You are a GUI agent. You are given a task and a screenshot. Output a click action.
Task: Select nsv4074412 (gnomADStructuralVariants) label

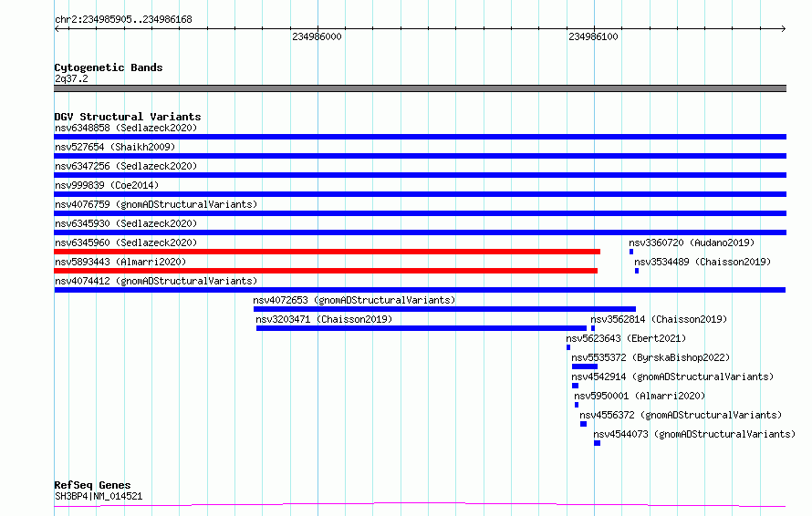coord(156,281)
